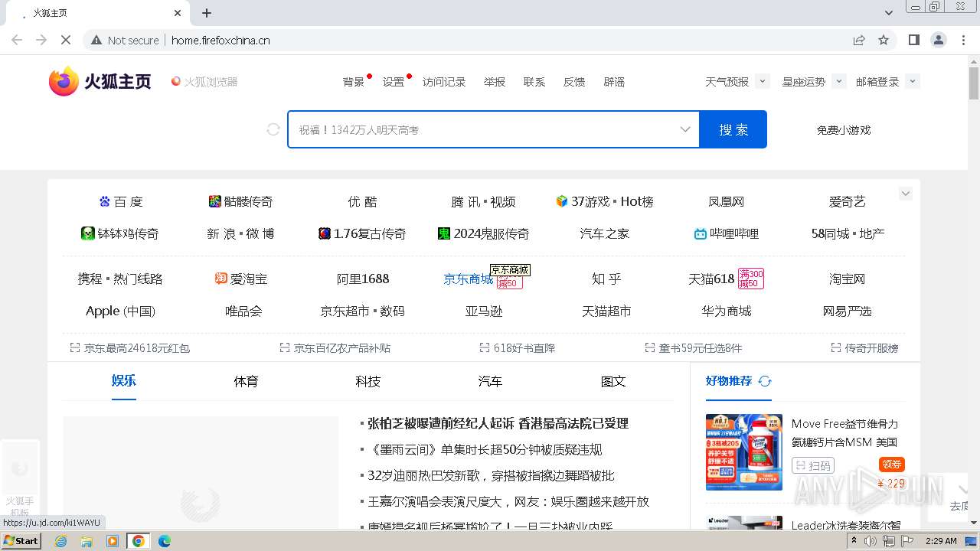This screenshot has width=980, height=551.
Task: Click the 领券 coupon button
Action: point(892,465)
